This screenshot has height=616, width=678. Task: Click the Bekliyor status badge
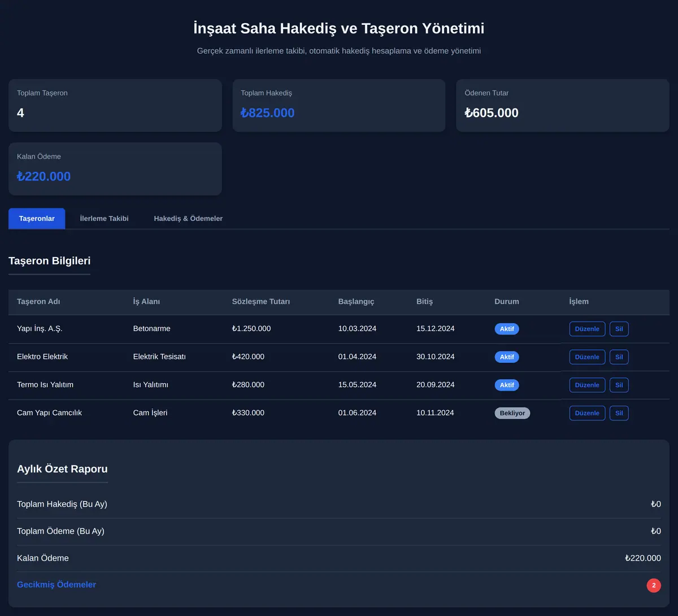(512, 413)
